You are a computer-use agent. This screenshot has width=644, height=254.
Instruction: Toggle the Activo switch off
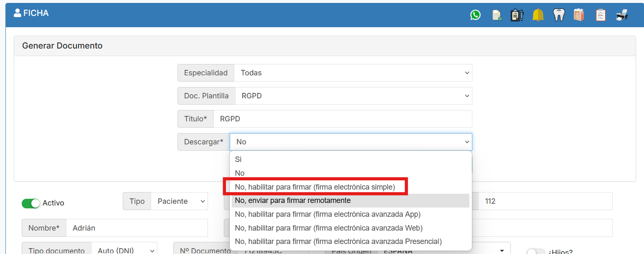31,203
